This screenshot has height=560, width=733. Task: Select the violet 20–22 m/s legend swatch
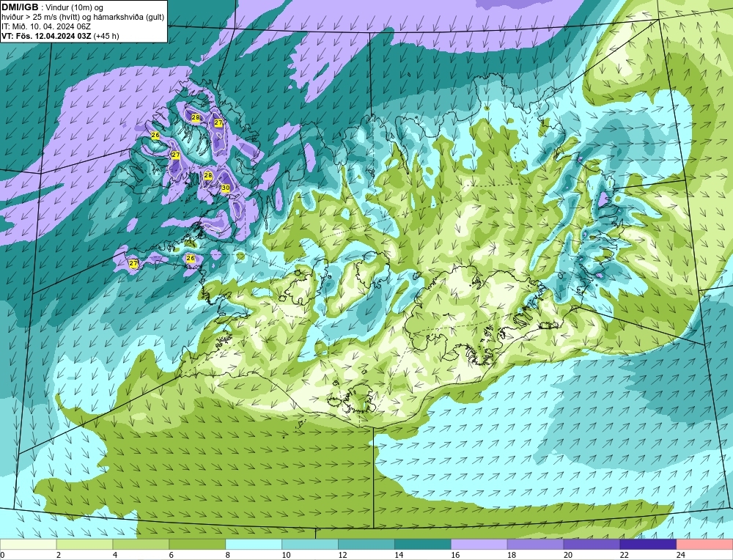[x=592, y=545]
